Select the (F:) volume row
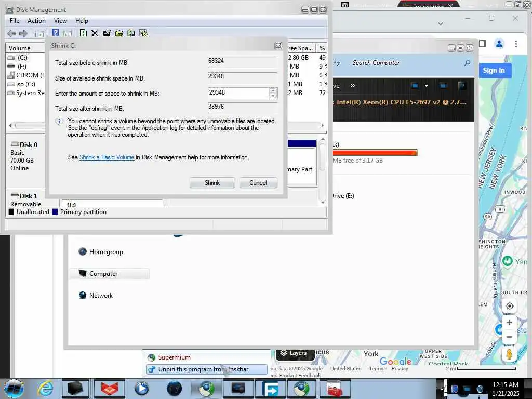The image size is (532, 399). pos(22,66)
